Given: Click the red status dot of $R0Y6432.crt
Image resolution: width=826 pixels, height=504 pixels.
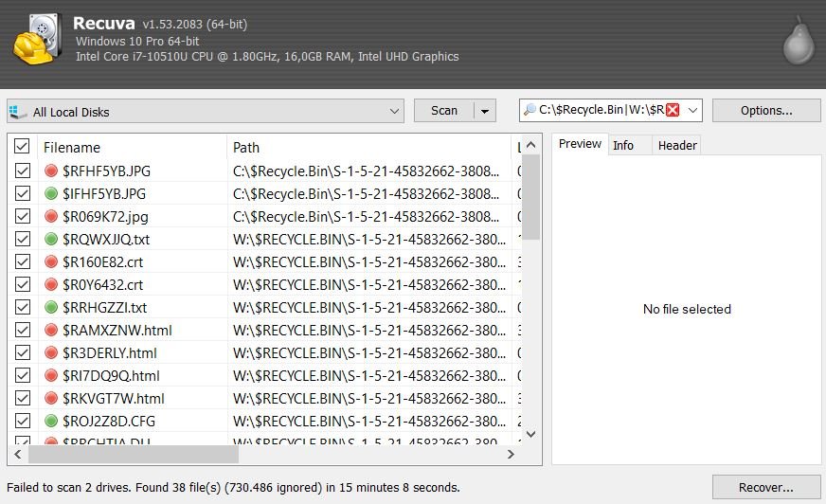Looking at the screenshot, I should [51, 284].
